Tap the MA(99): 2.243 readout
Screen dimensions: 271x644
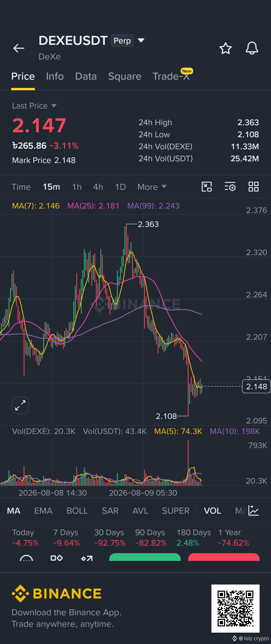153,206
